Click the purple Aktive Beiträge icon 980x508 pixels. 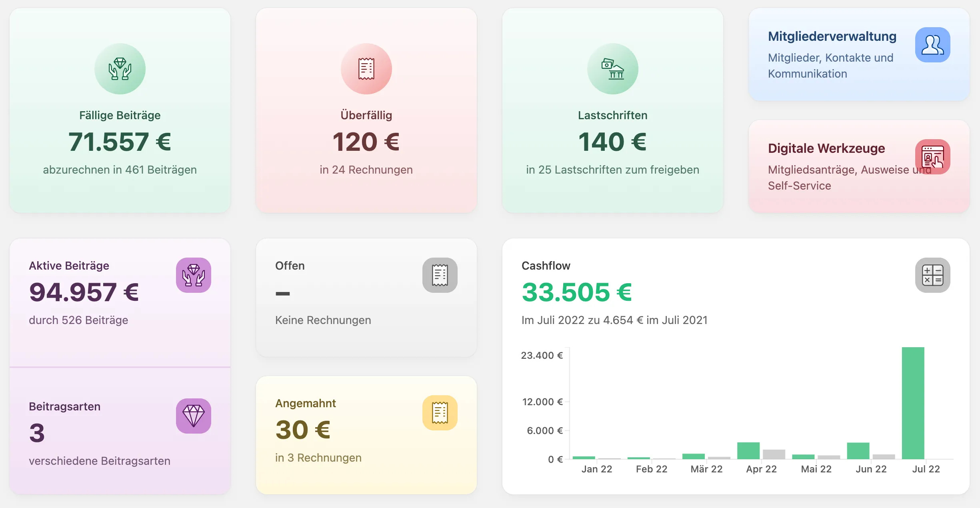coord(194,275)
